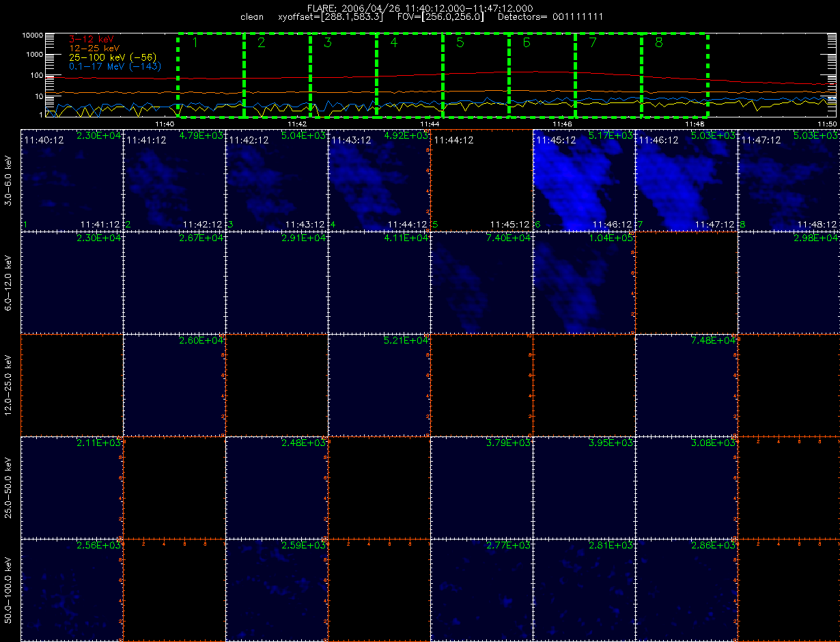Click the 3.08E+03 peak value text
Viewport: 840px width, 642px height.
click(714, 443)
